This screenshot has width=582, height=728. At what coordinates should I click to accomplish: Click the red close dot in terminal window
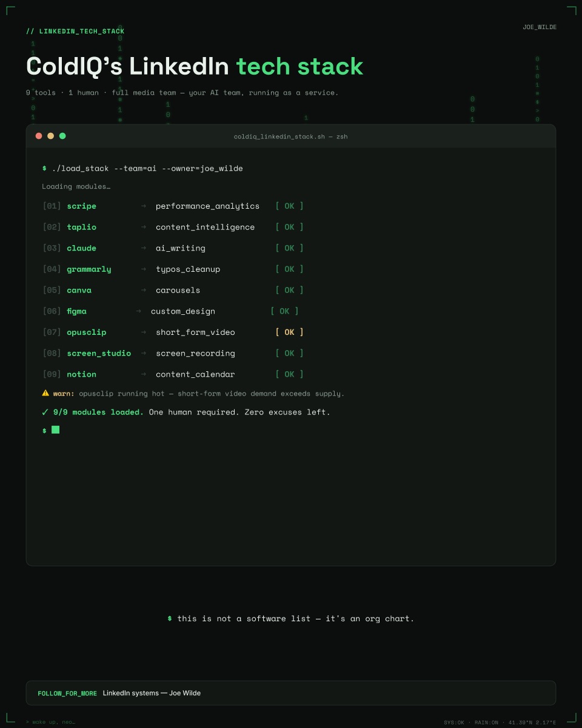coord(39,136)
